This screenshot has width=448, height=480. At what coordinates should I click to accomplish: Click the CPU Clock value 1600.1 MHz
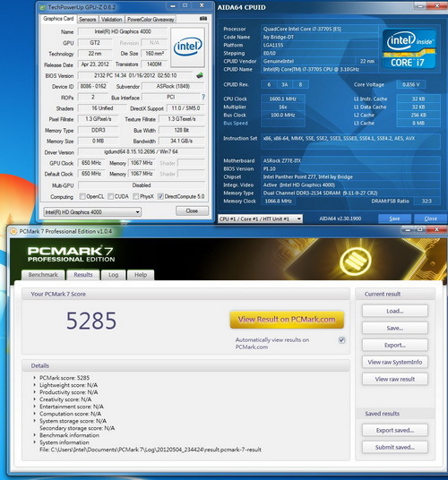tap(282, 99)
